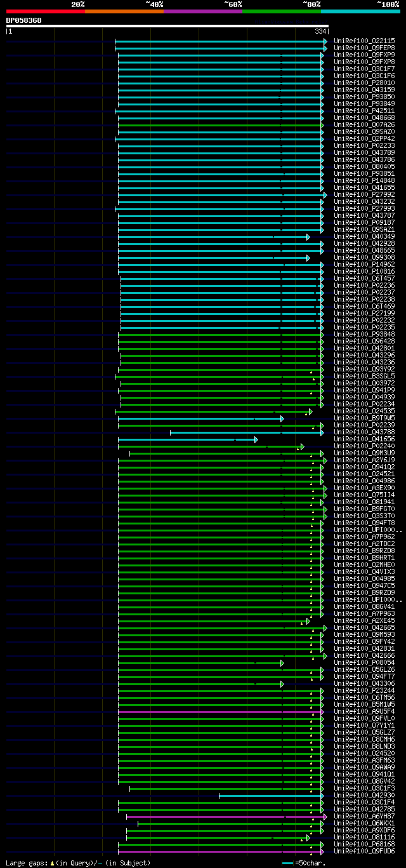Open hit UniRef100_Q9FXP9
This screenshot has width=406, height=868.
[x=364, y=55]
